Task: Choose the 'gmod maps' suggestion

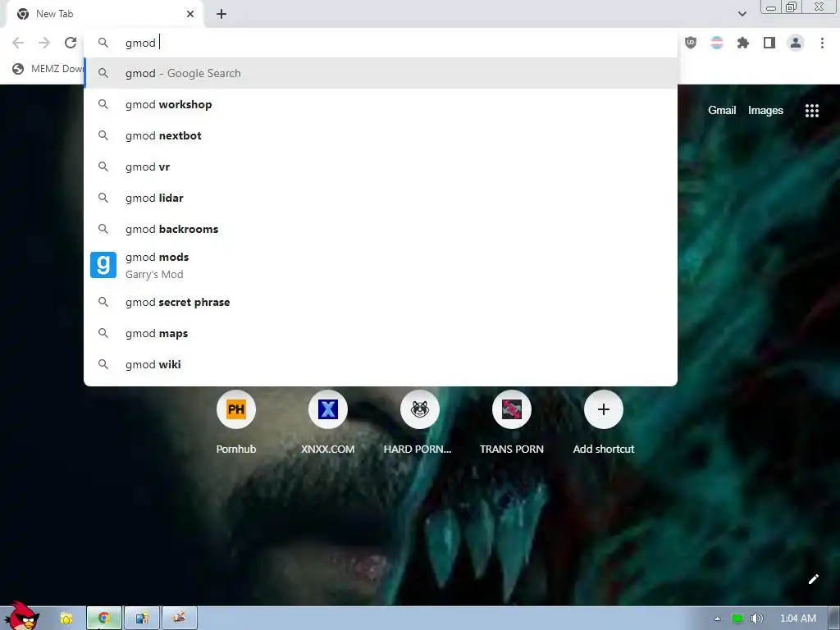Action: click(381, 333)
